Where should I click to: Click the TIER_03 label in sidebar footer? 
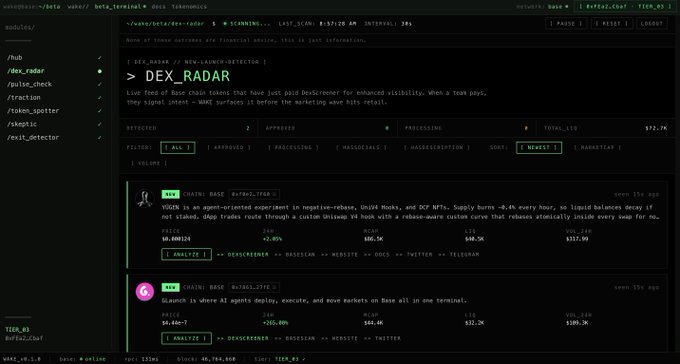[17, 330]
